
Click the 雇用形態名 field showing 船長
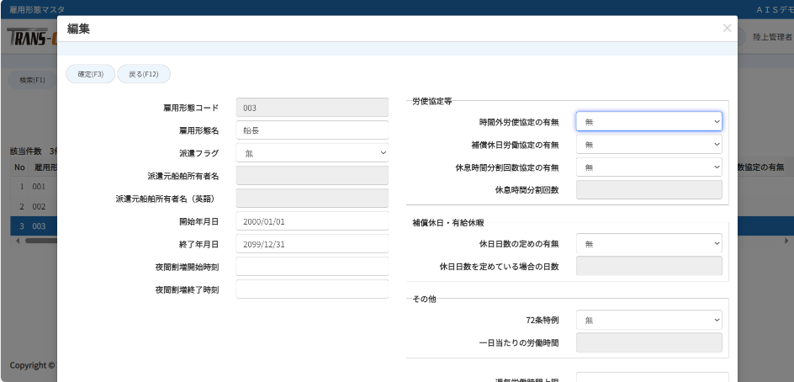[x=312, y=130]
